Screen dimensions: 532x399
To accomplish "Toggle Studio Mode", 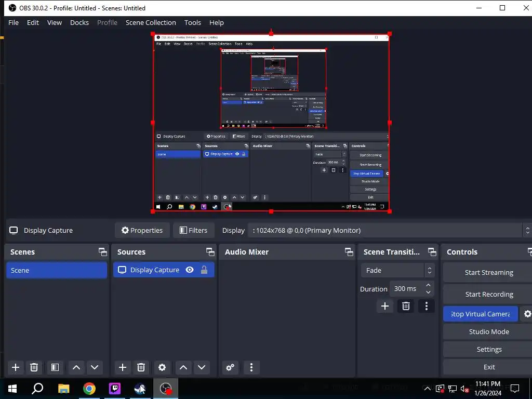I will click(488, 331).
